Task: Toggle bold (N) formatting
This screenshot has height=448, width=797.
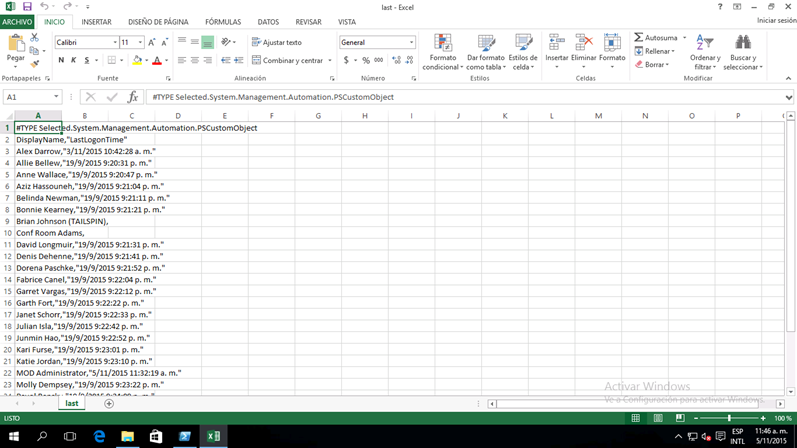Action: [x=61, y=61]
